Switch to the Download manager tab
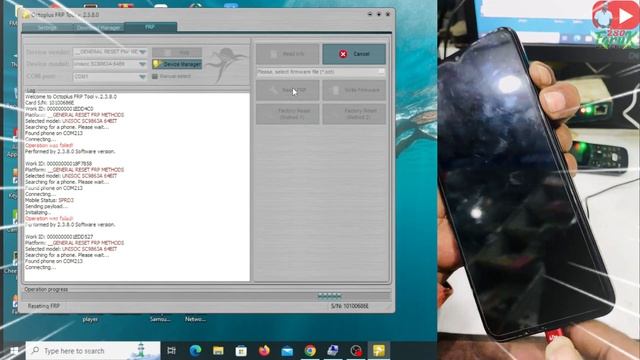The image size is (640, 360). [x=98, y=27]
